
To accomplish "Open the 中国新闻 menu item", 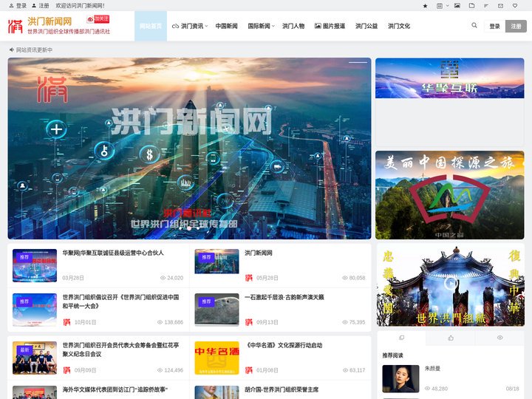I will 226,26.
